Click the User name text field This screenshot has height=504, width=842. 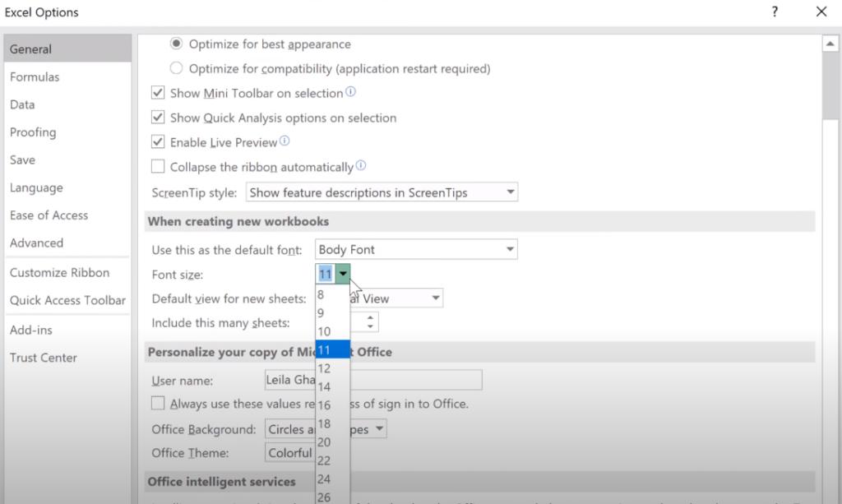(373, 380)
